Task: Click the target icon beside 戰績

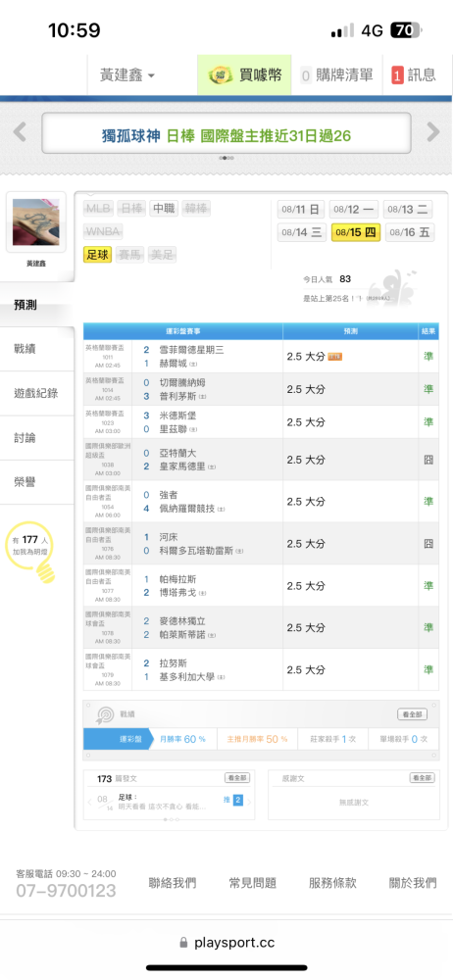Action: click(x=103, y=714)
